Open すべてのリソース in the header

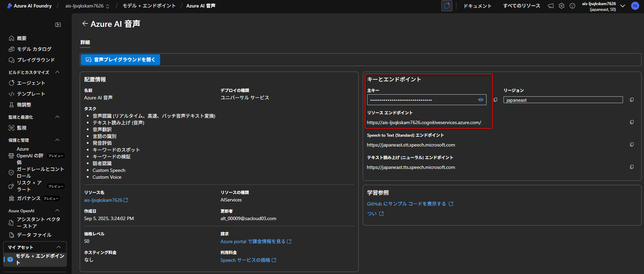tap(522, 6)
